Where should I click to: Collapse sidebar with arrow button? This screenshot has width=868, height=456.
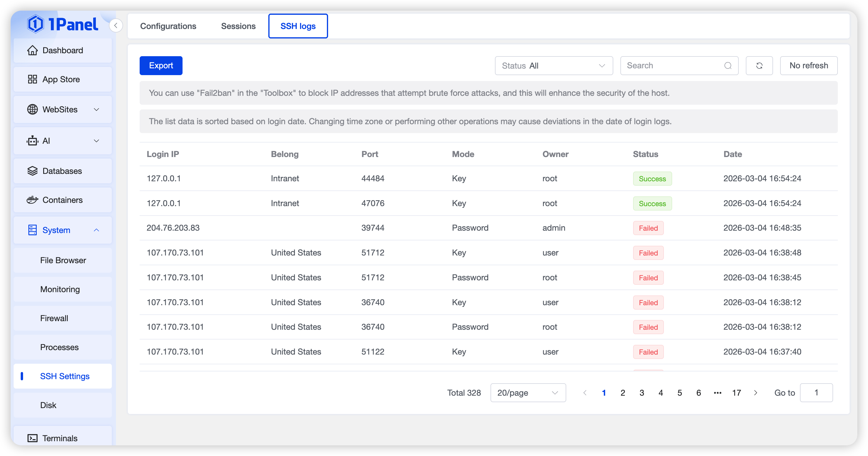tap(116, 26)
